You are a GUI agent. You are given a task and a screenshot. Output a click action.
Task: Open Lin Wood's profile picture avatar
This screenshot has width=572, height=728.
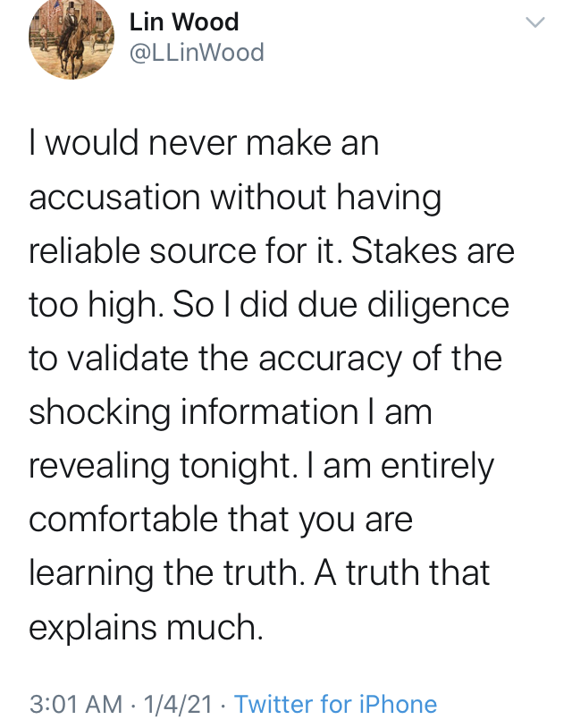pos(71,38)
